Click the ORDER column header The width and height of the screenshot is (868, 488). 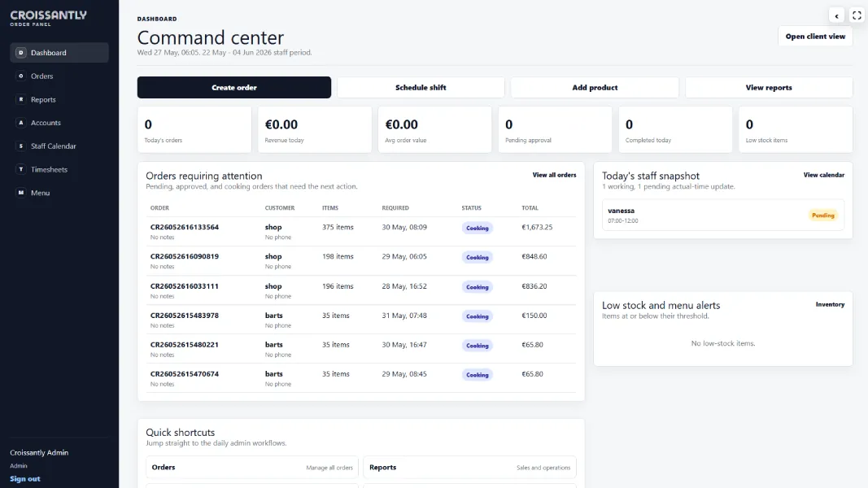(x=159, y=208)
